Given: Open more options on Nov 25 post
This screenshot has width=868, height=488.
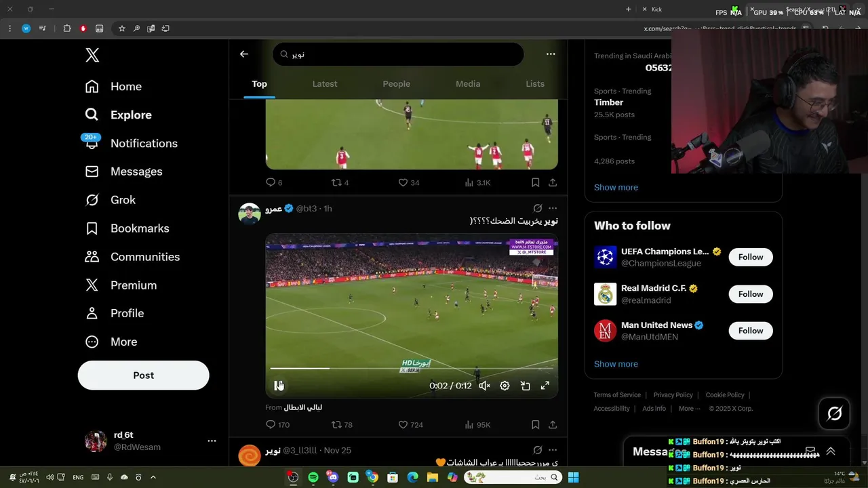Looking at the screenshot, I should click(x=553, y=450).
